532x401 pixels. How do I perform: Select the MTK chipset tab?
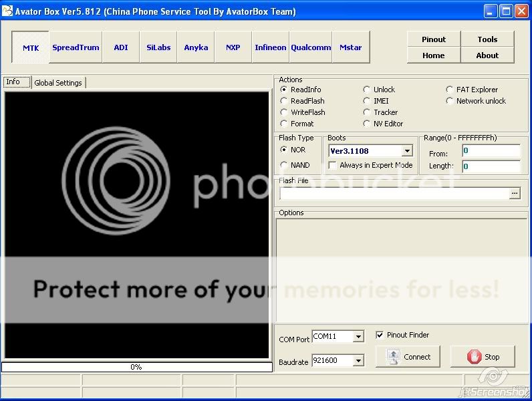click(31, 47)
